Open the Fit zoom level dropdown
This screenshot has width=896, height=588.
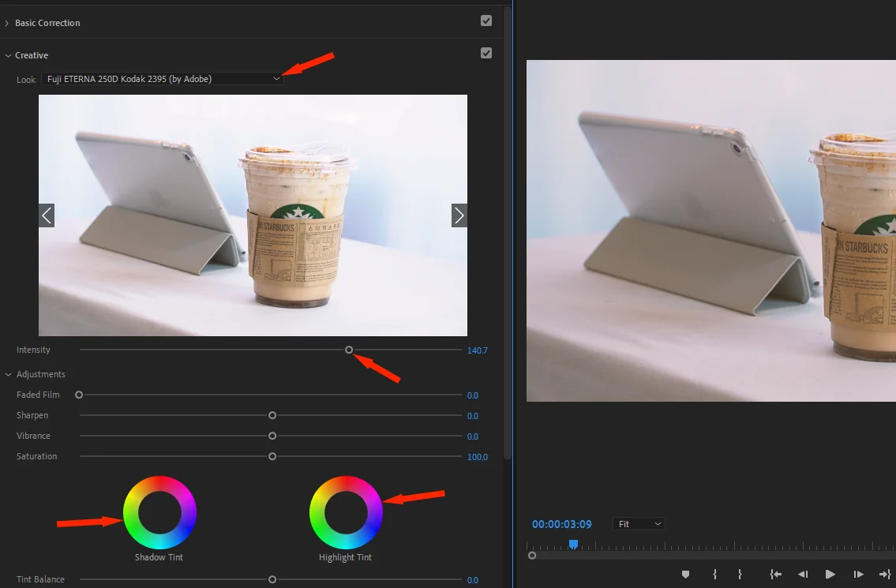point(639,524)
